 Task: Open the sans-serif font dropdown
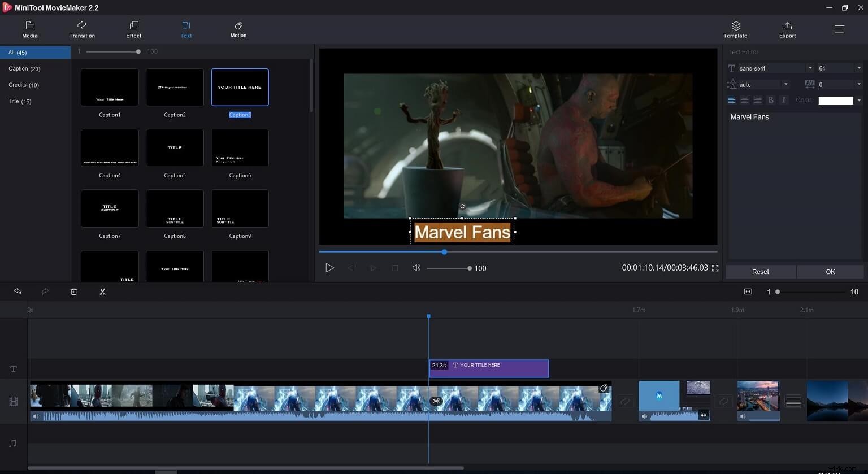(x=810, y=68)
